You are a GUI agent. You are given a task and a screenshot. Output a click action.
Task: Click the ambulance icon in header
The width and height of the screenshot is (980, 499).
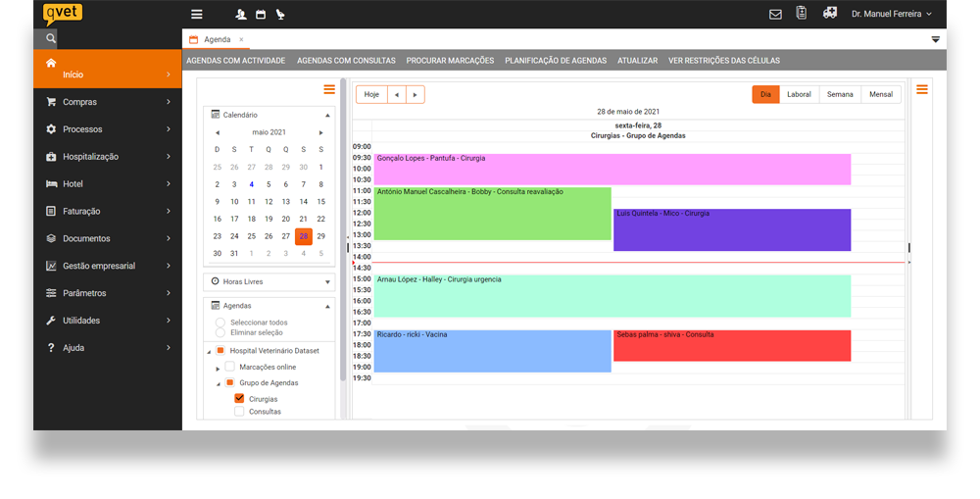pos(830,14)
